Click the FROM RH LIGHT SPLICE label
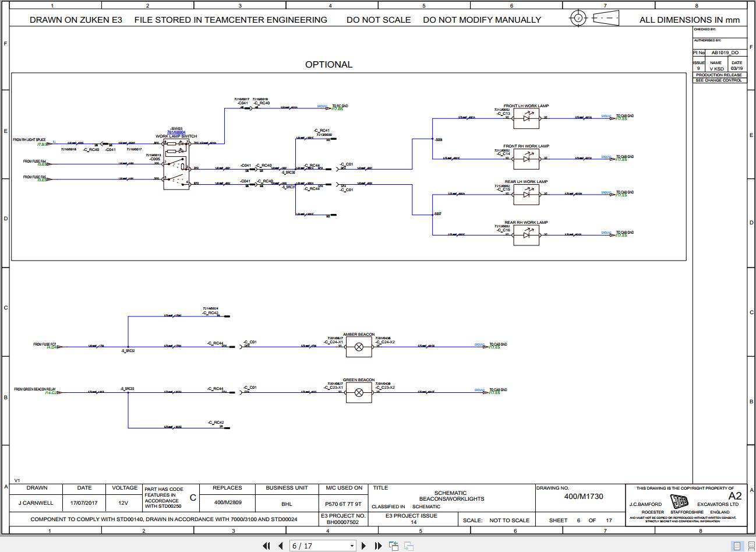Screen dimensions: 756x552 [29, 140]
